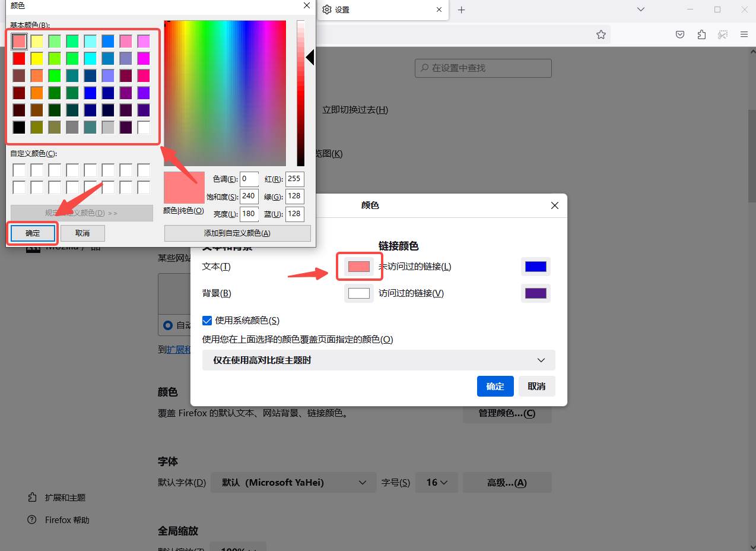
Task: Click the gear icon on 设置 tab
Action: pyautogui.click(x=326, y=9)
